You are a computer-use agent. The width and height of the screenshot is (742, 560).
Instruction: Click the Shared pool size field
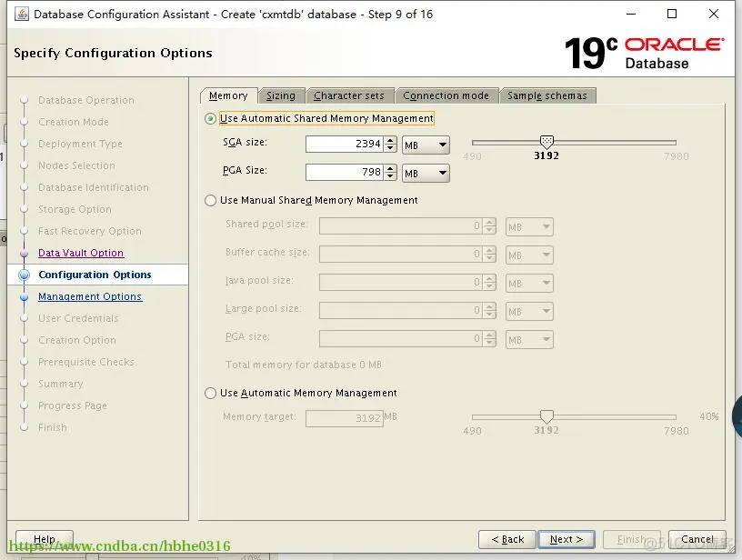click(401, 226)
